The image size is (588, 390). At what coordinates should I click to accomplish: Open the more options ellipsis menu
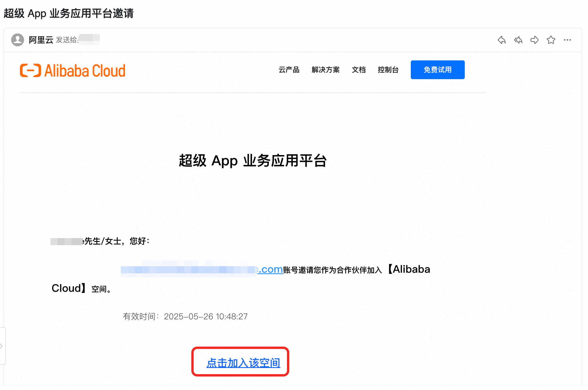[x=567, y=40]
